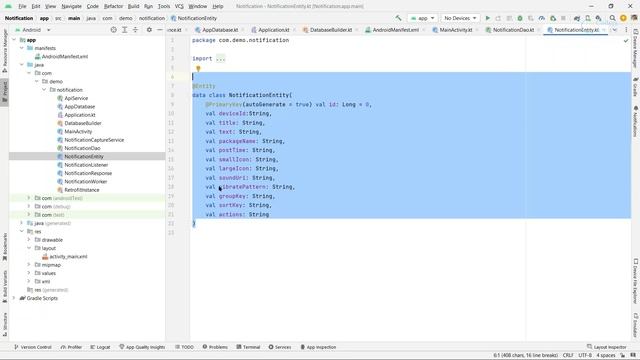Screen dimensions: 640x360
Task: Open the VCS menu
Action: (x=179, y=6)
